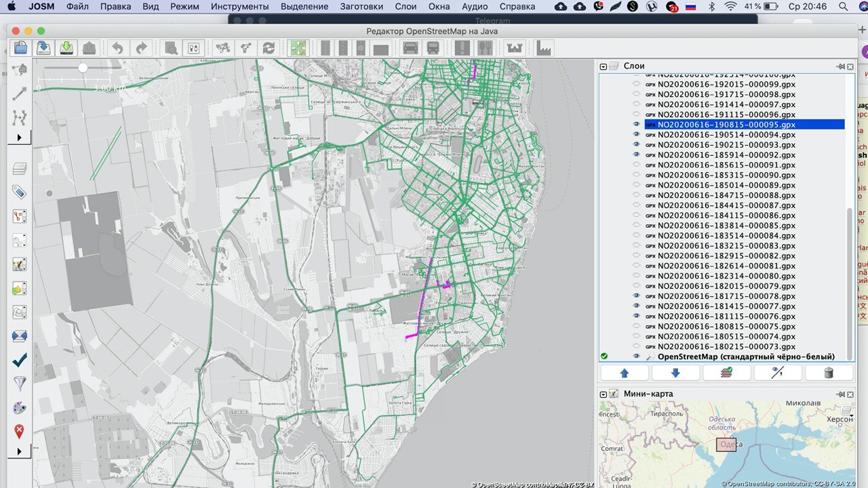Click the castle preset toolbar icon
Viewport: 868px width, 488px height.
click(x=514, y=48)
